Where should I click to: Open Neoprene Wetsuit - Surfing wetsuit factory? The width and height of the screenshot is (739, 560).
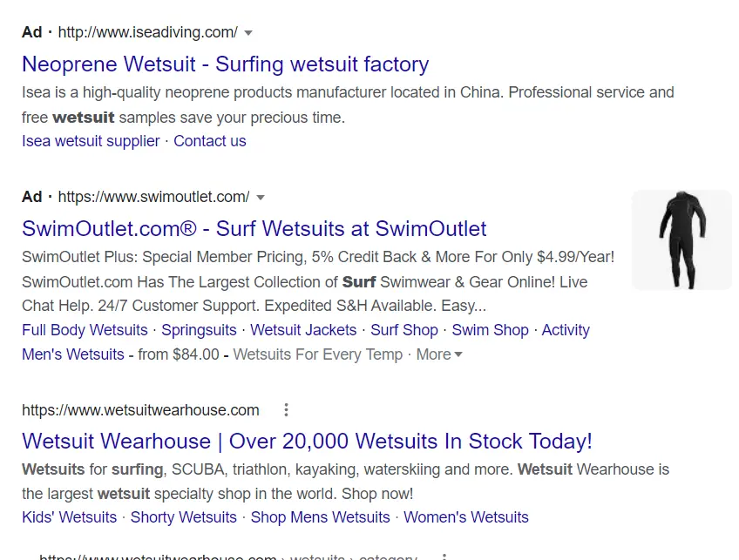coord(225,64)
